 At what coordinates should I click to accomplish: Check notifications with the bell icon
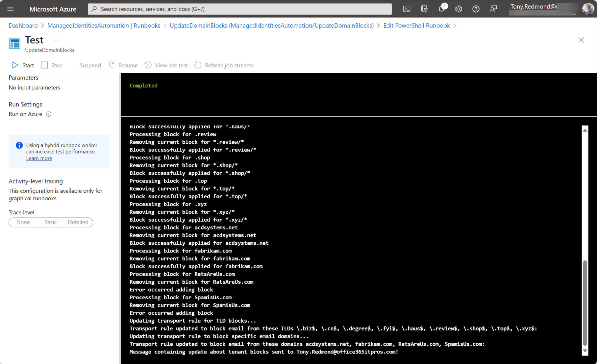click(441, 9)
